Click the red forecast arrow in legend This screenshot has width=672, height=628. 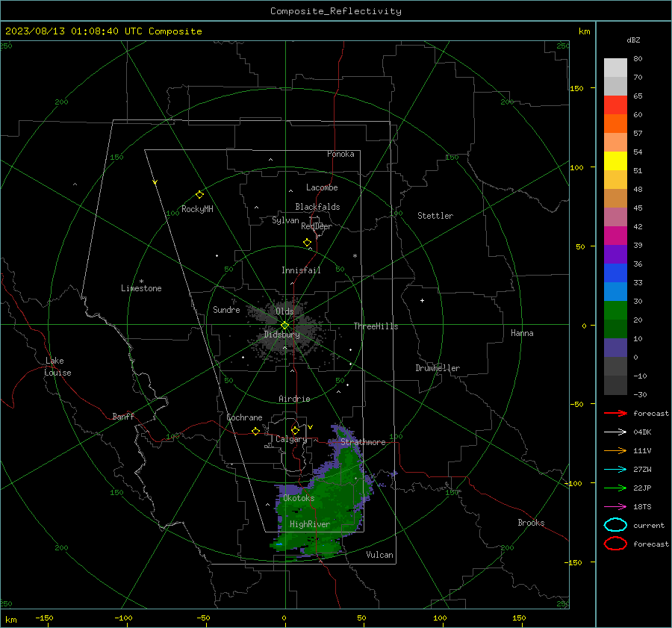coord(615,413)
